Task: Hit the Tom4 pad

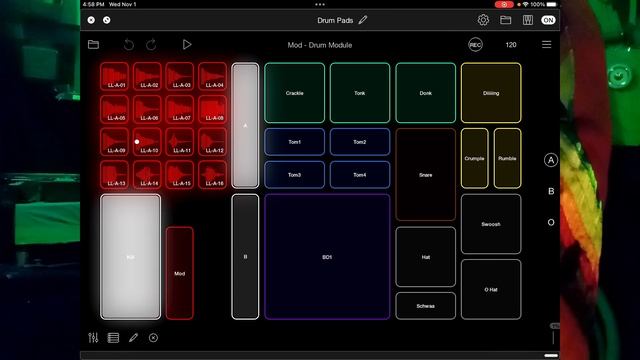Action: pyautogui.click(x=360, y=175)
